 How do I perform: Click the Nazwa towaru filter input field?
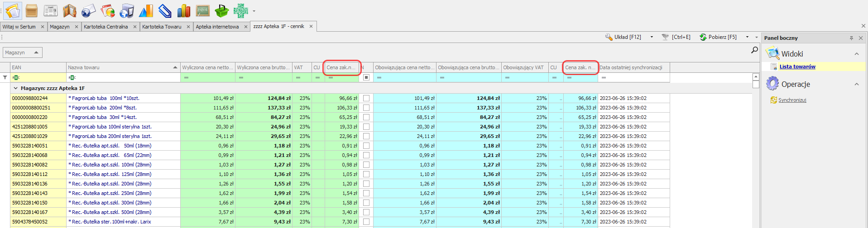point(123,77)
